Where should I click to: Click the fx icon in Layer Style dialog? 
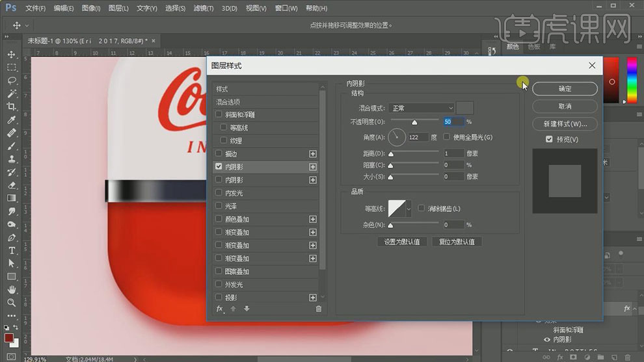220,309
